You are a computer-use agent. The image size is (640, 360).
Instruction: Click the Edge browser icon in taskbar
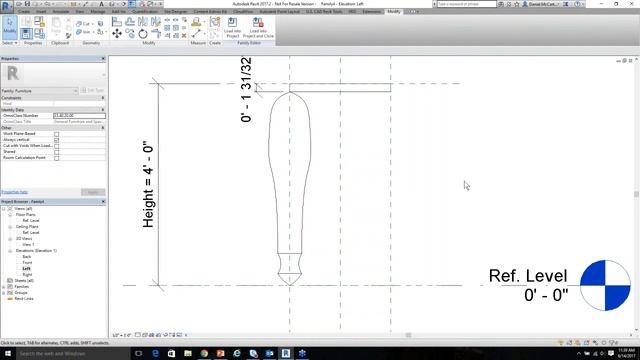[x=155, y=353]
